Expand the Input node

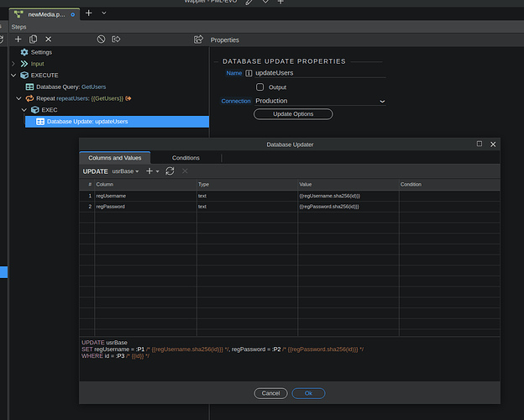(13, 64)
